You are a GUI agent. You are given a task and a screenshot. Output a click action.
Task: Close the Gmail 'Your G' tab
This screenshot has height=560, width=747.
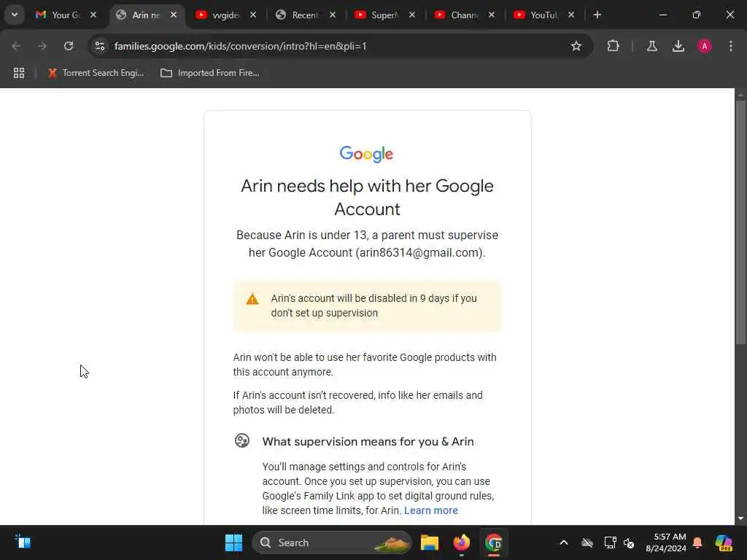coord(93,15)
